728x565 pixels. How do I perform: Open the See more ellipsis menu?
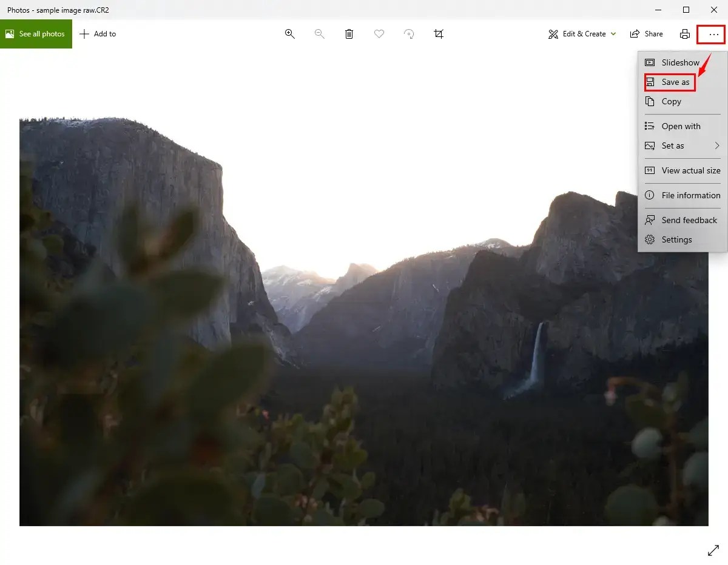711,34
